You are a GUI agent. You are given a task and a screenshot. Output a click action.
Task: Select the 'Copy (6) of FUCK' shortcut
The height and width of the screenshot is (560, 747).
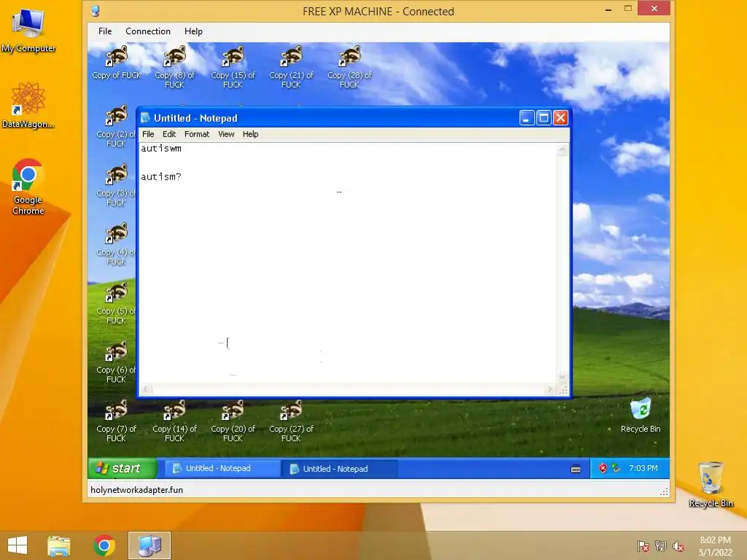tap(116, 363)
